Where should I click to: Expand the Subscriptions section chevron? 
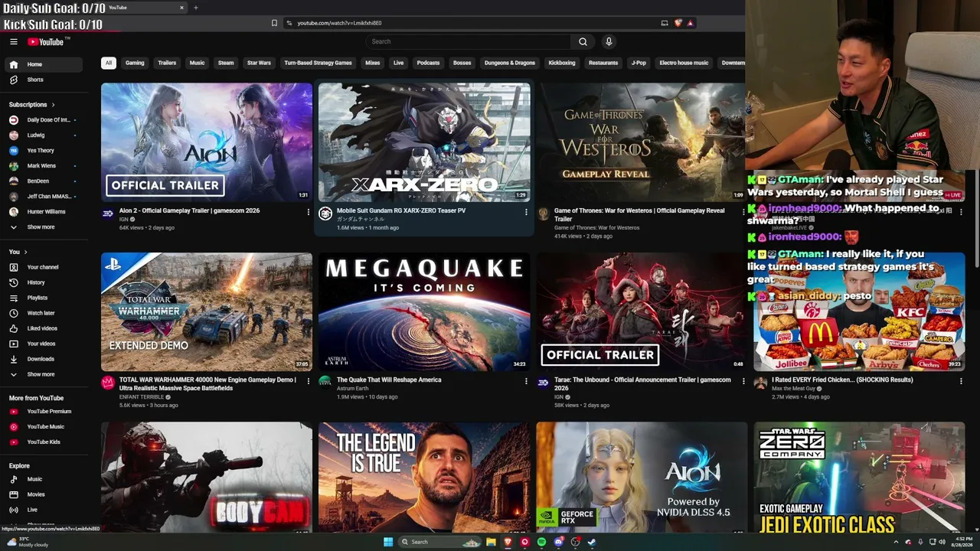point(53,104)
